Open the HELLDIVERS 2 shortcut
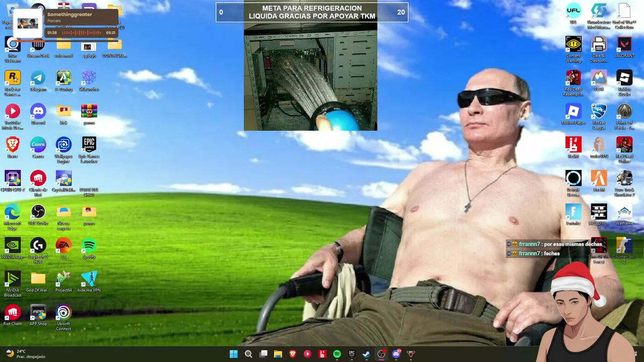 (599, 218)
